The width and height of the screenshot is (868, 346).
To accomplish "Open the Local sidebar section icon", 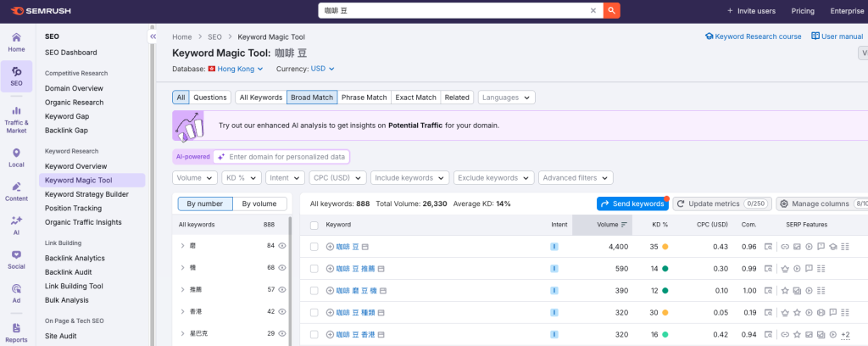I will pos(16,158).
